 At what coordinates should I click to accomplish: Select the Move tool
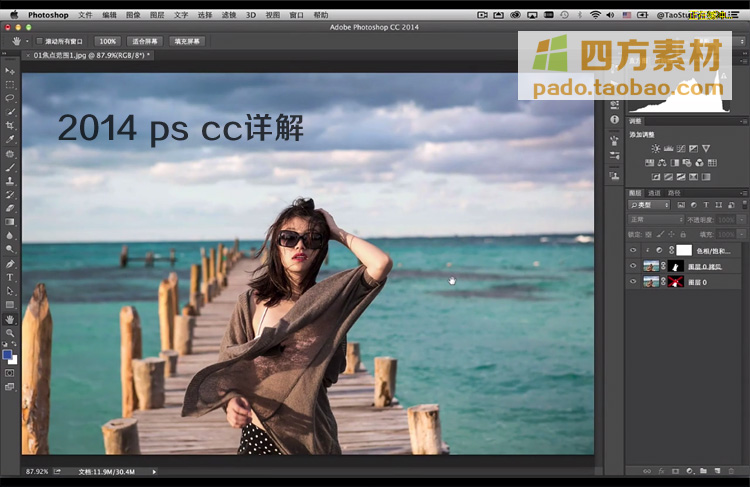click(x=10, y=71)
